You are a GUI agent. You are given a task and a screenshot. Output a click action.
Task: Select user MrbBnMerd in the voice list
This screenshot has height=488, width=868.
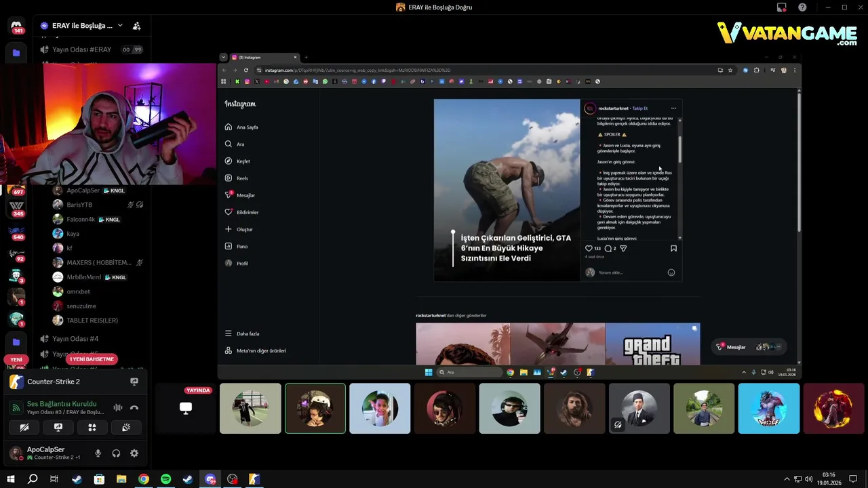[83, 277]
